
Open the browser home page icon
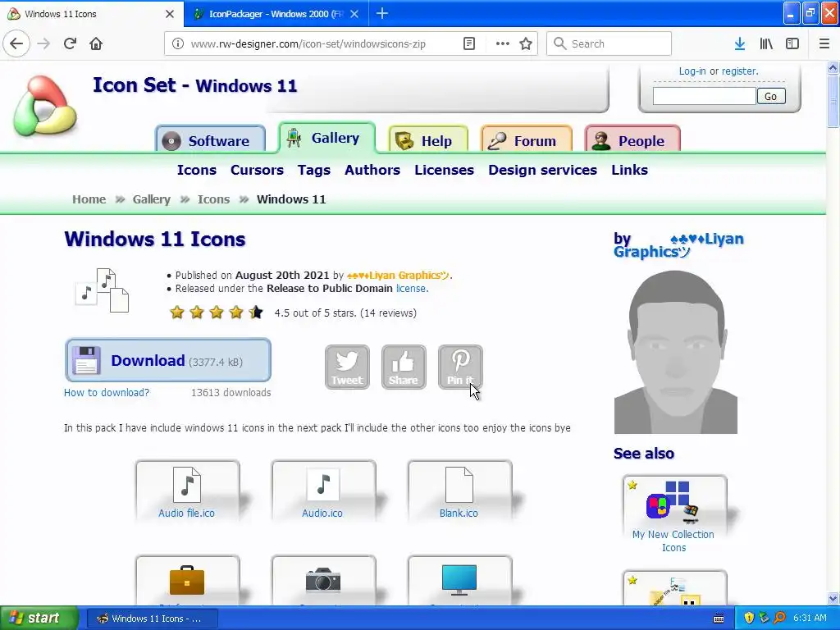(96, 43)
